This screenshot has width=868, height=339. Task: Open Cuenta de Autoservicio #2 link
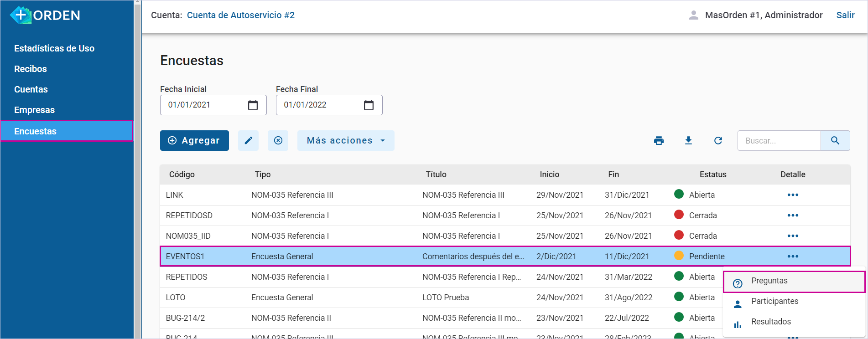(240, 15)
